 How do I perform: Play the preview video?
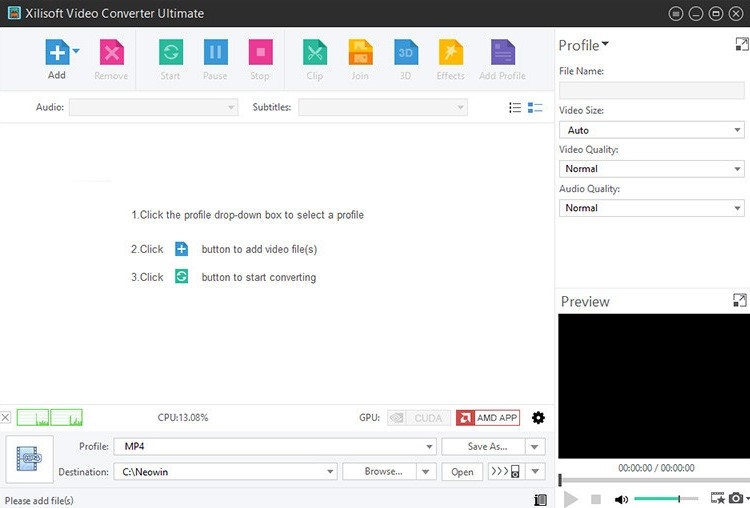click(570, 499)
